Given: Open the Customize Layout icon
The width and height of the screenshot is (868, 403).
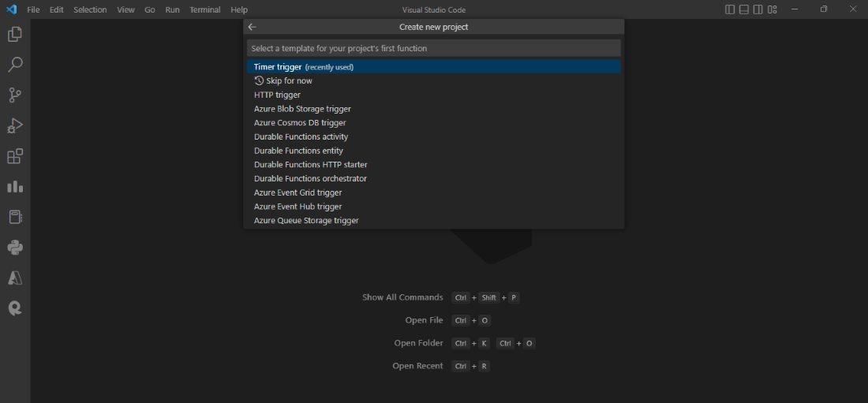Looking at the screenshot, I should pos(773,9).
